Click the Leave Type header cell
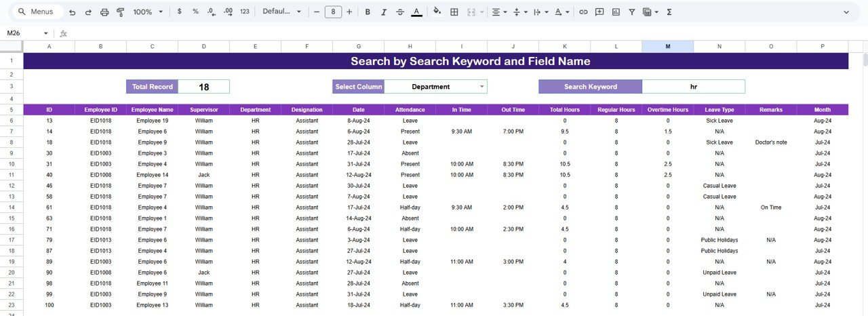The width and height of the screenshot is (868, 316). tap(719, 109)
